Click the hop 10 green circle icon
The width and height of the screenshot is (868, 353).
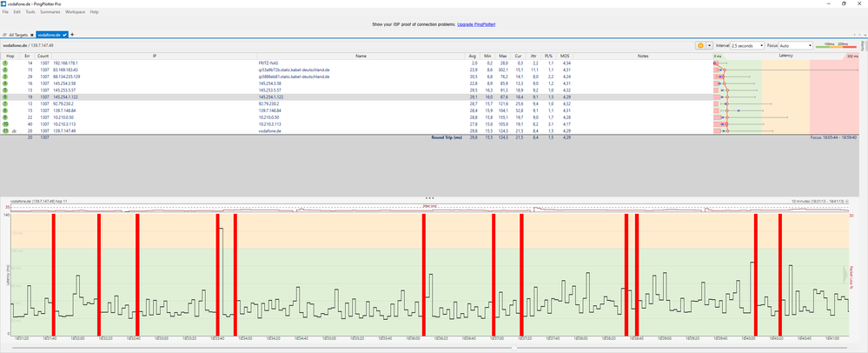coord(5,124)
